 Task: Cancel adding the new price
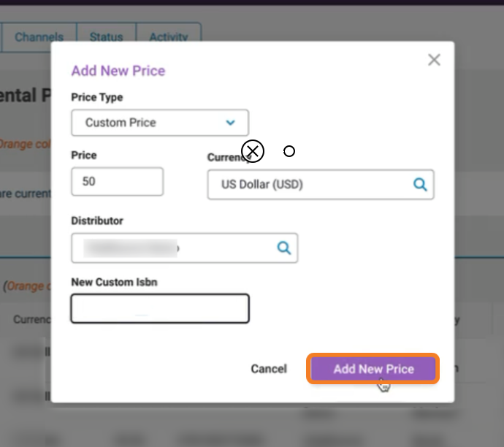tap(269, 369)
